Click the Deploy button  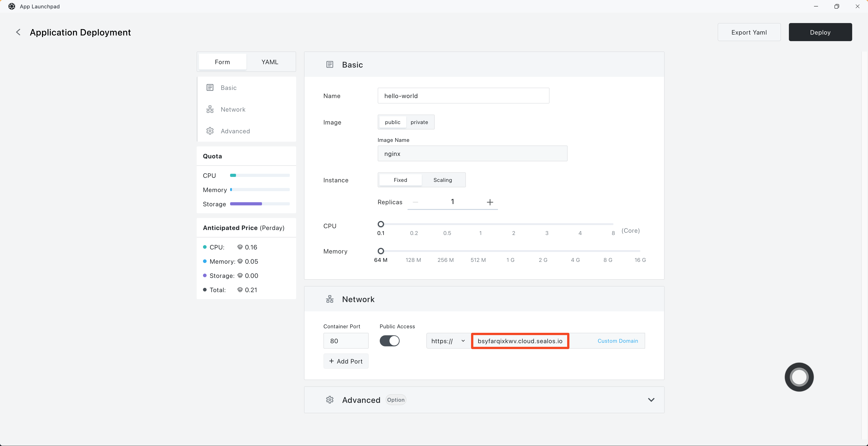[820, 32]
